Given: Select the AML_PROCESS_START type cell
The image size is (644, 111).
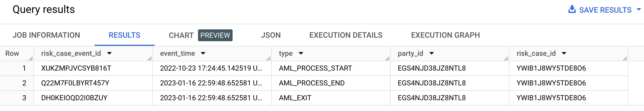Looking at the screenshot, I should (315, 68).
